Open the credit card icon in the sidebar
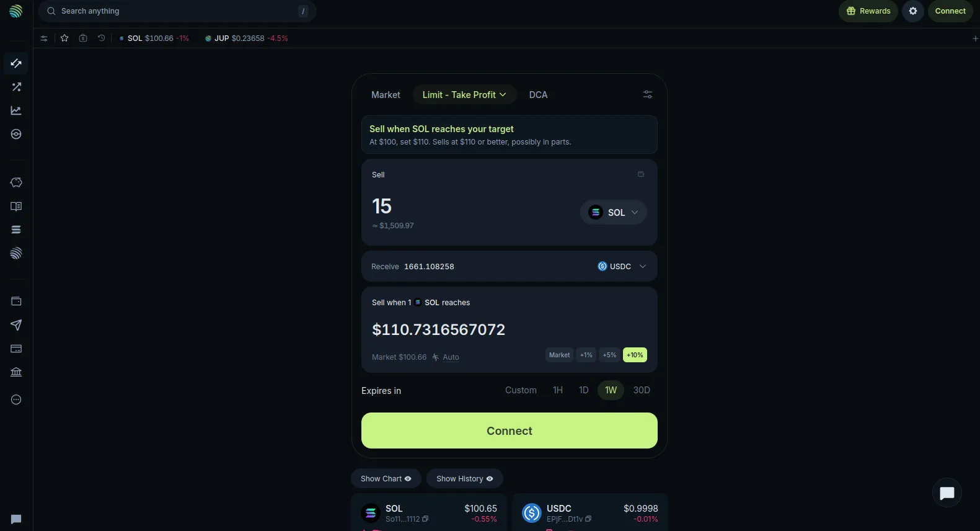Viewport: 980px width, 531px height. coord(16,349)
